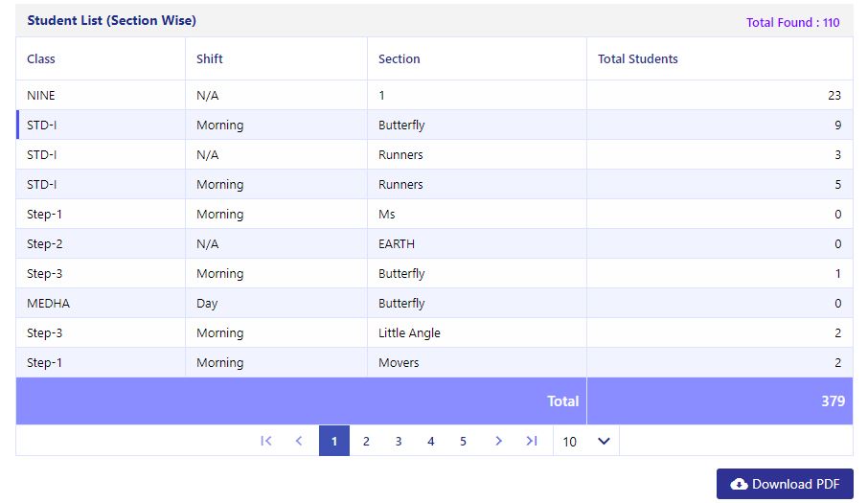Switch to page 4
The width and height of the screenshot is (868, 503).
point(431,441)
